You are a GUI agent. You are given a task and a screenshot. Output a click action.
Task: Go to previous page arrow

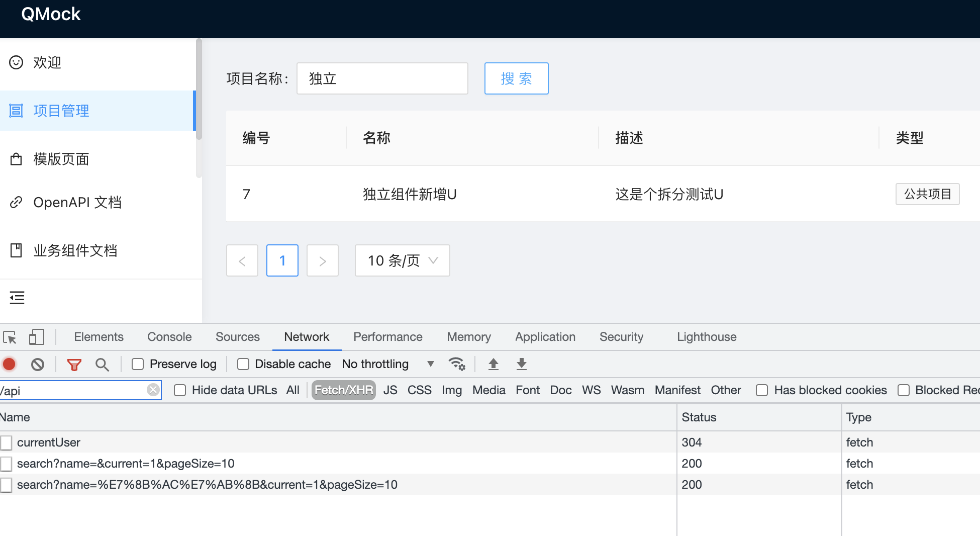click(x=242, y=260)
